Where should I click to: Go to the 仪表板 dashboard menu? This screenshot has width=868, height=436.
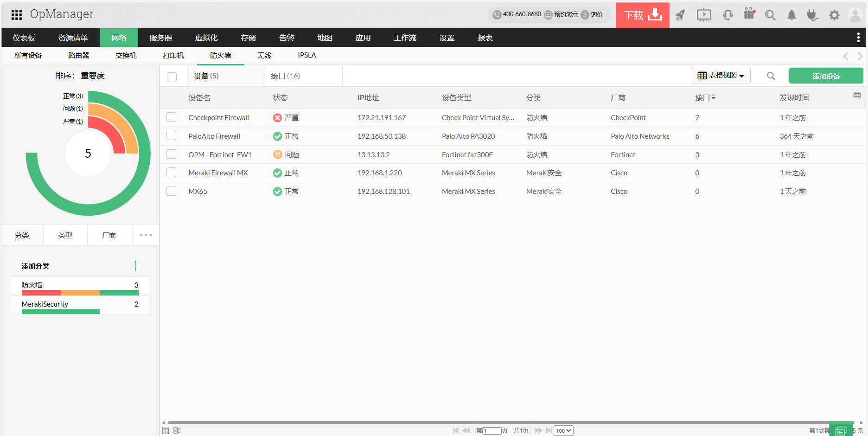tap(24, 38)
